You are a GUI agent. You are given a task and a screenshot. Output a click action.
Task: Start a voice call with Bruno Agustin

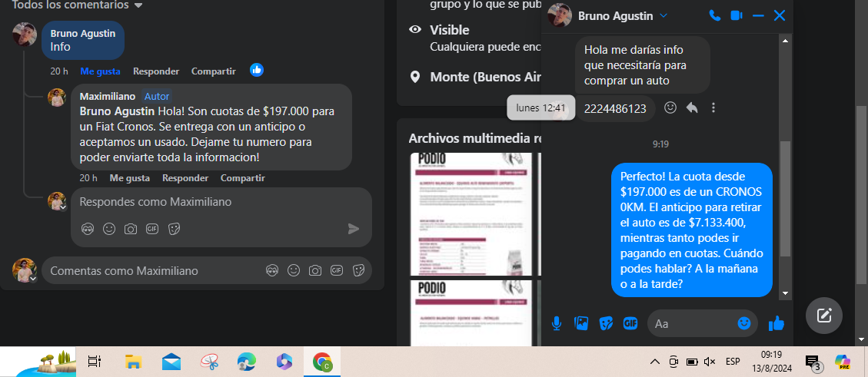[714, 15]
